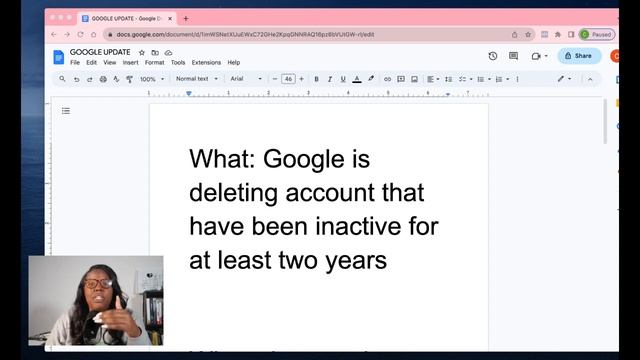The image size is (640, 360).
Task: Increase font size with plus button
Action: pyautogui.click(x=302, y=79)
